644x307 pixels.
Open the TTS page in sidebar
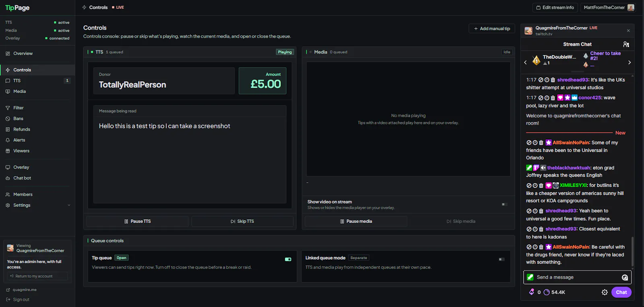(37, 81)
